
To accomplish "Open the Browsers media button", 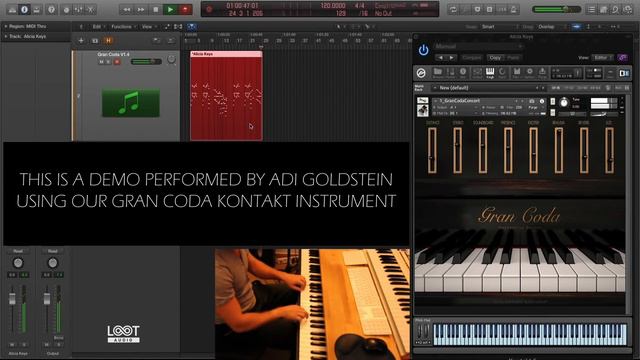I will click(628, 9).
